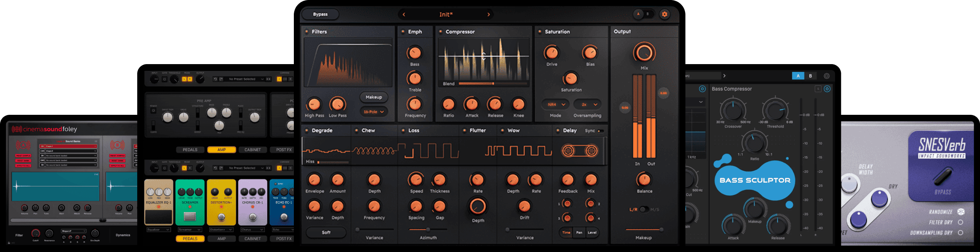Screen dimensions: 980x252
Task: Click the compressor Knee knob
Action: coord(519,104)
